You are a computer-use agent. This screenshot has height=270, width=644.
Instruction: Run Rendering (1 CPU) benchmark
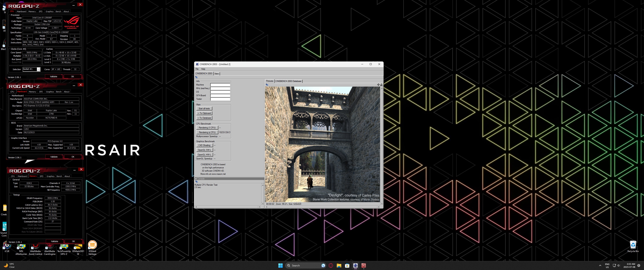coord(207,128)
